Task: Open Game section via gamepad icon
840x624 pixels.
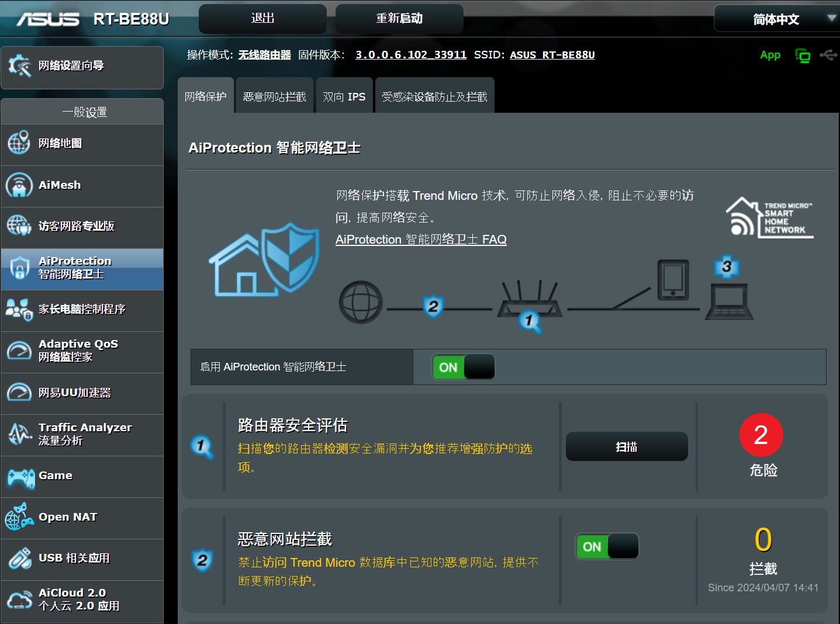Action: (x=20, y=477)
